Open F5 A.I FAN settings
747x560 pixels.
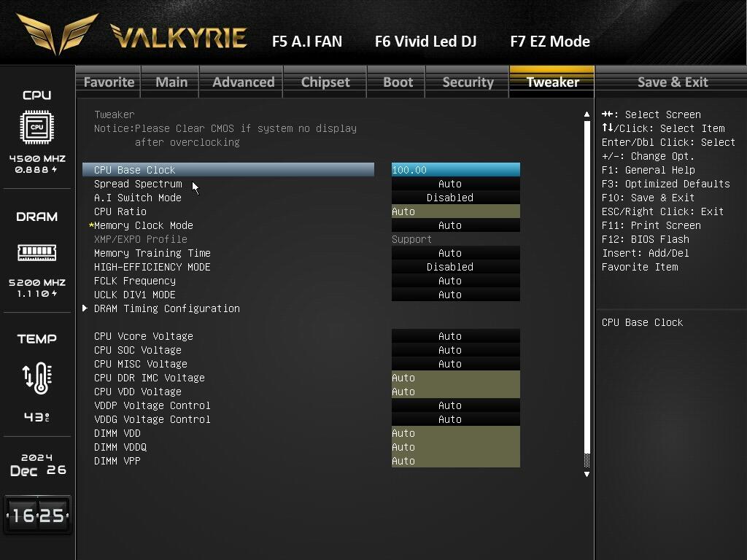pos(306,42)
